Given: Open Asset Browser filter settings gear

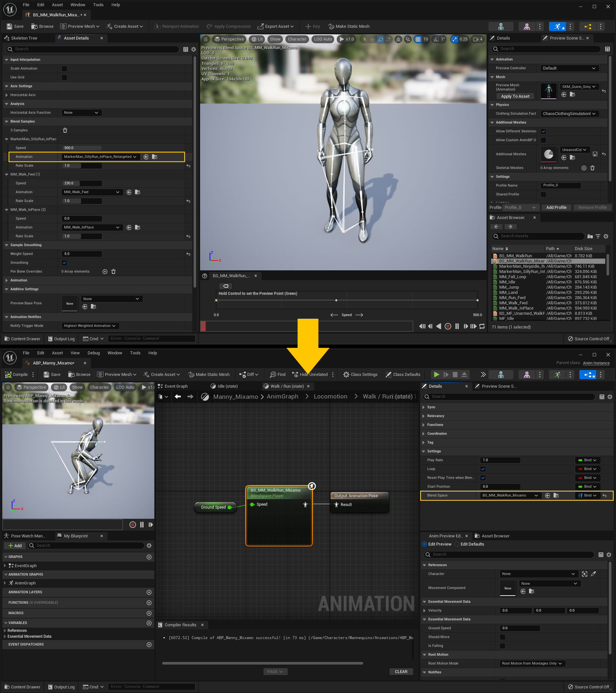Looking at the screenshot, I should 606,236.
